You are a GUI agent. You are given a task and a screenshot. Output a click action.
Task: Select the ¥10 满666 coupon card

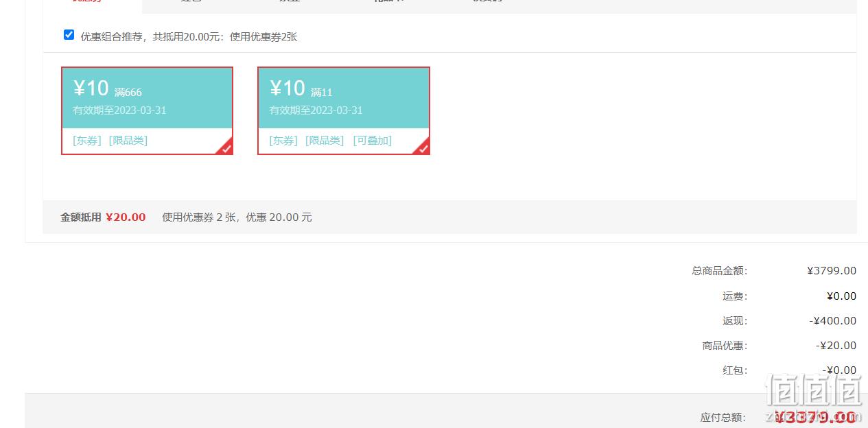[148, 110]
